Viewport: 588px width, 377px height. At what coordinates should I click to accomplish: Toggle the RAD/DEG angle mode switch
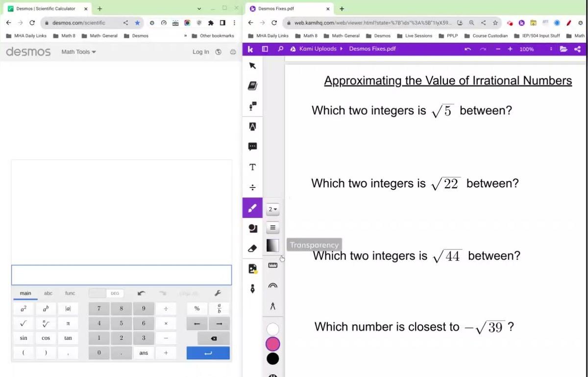click(x=106, y=293)
